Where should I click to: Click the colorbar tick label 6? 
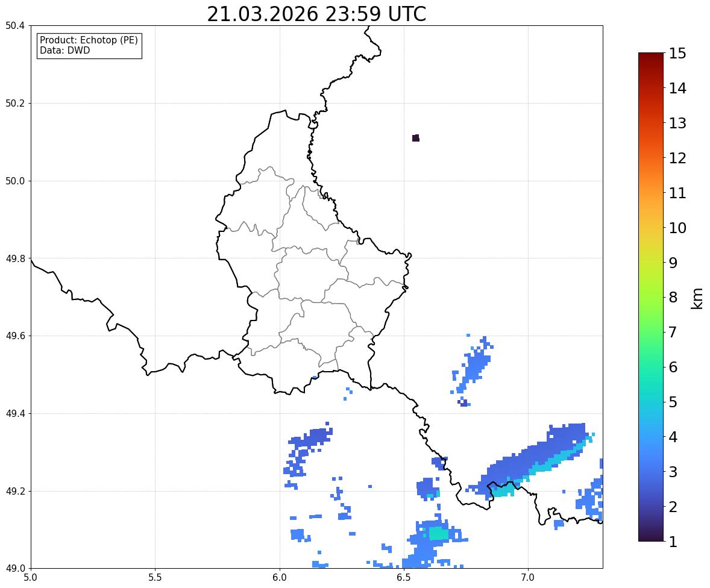(x=673, y=367)
